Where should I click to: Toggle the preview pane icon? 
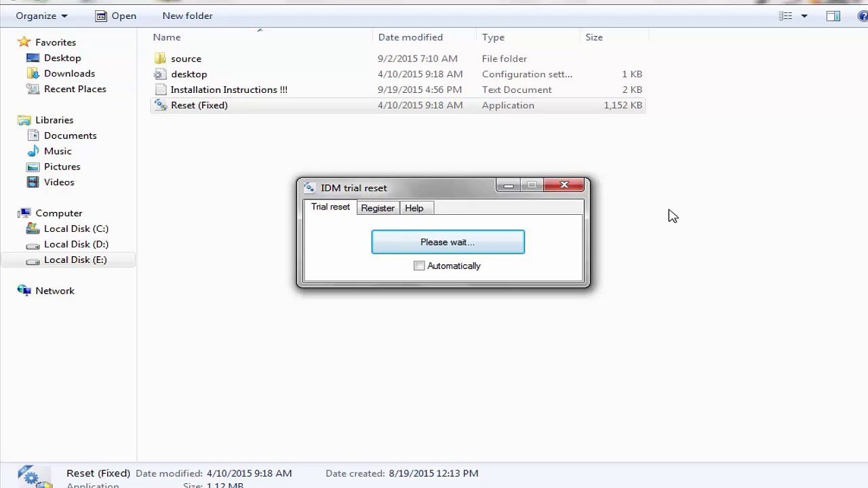click(x=833, y=16)
